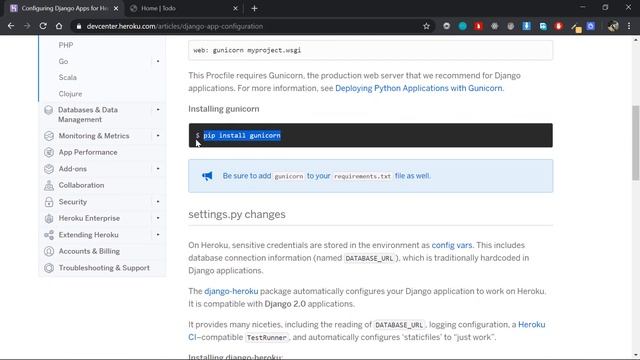Follow the config vars link

pos(452,245)
